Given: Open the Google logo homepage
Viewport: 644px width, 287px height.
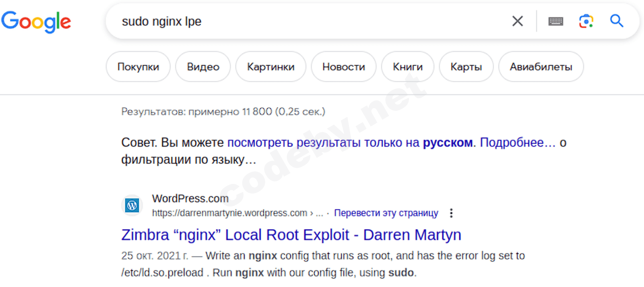Looking at the screenshot, I should (36, 22).
